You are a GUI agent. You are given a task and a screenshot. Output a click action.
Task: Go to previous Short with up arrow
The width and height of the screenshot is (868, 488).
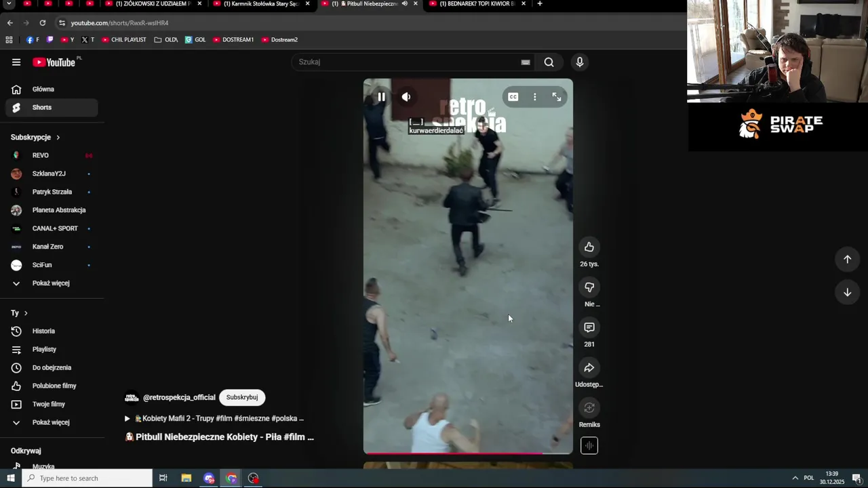847,259
